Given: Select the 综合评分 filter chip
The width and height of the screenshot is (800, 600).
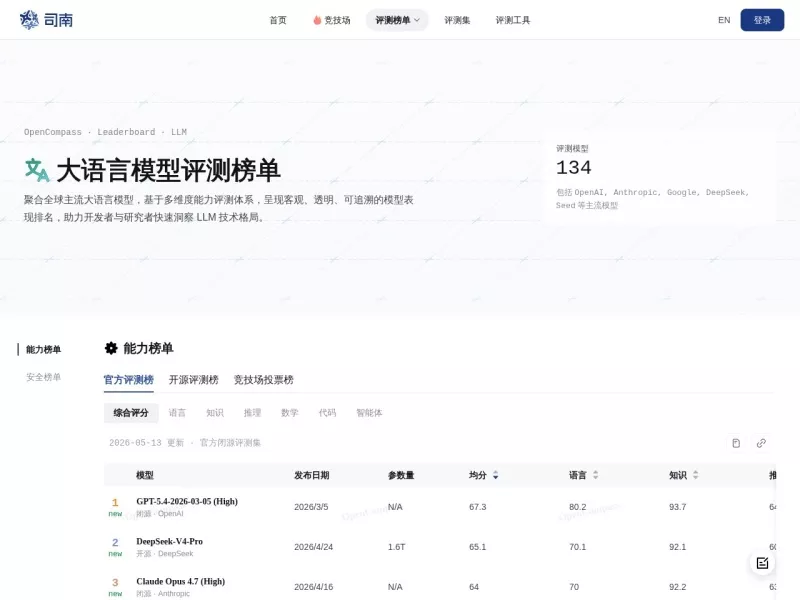Looking at the screenshot, I should (131, 413).
